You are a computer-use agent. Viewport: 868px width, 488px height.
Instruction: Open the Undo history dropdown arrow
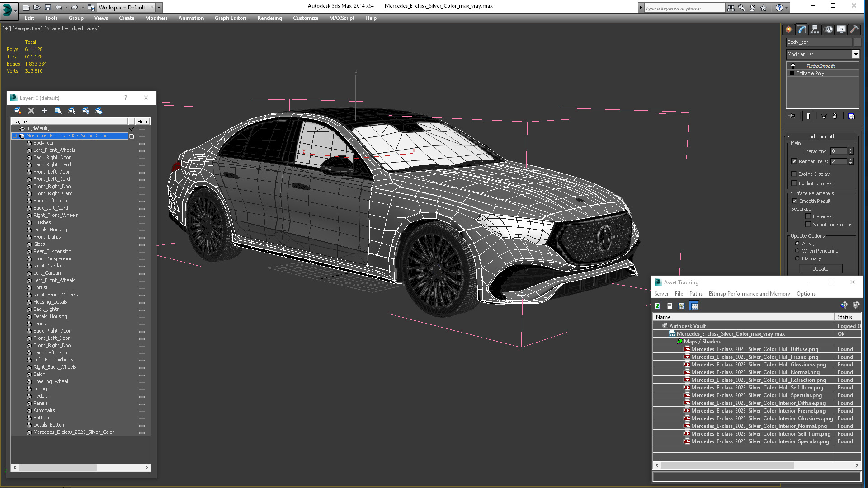point(66,8)
